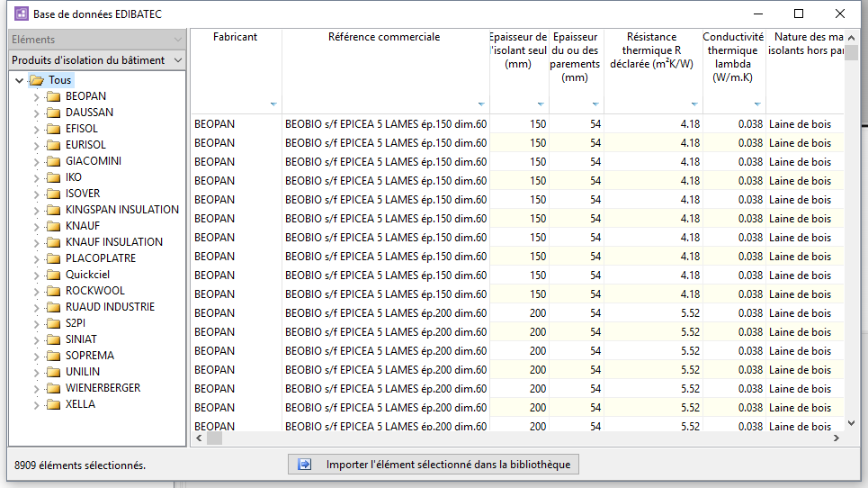The width and height of the screenshot is (868, 488).
Task: Select the Quickciel folder icon
Action: click(54, 275)
